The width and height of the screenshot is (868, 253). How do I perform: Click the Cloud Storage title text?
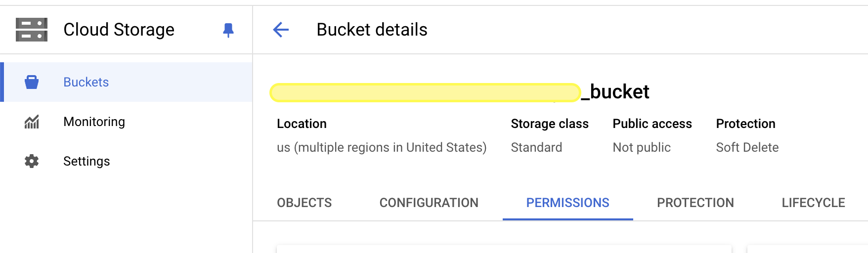click(119, 30)
